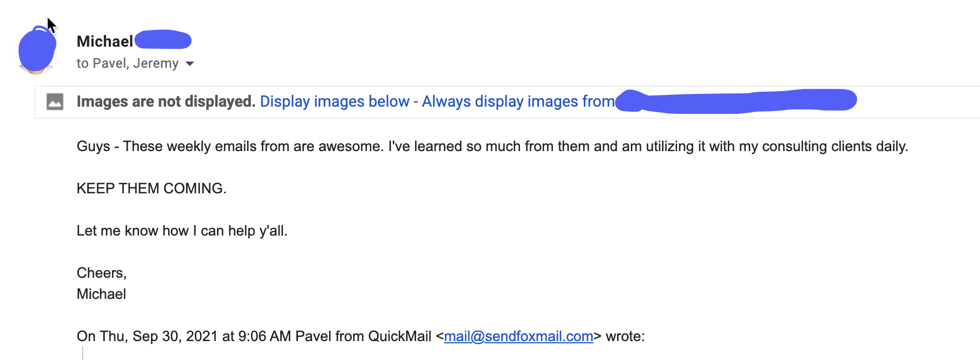The height and width of the screenshot is (360, 980).
Task: Click "Display images below" link
Action: click(334, 102)
